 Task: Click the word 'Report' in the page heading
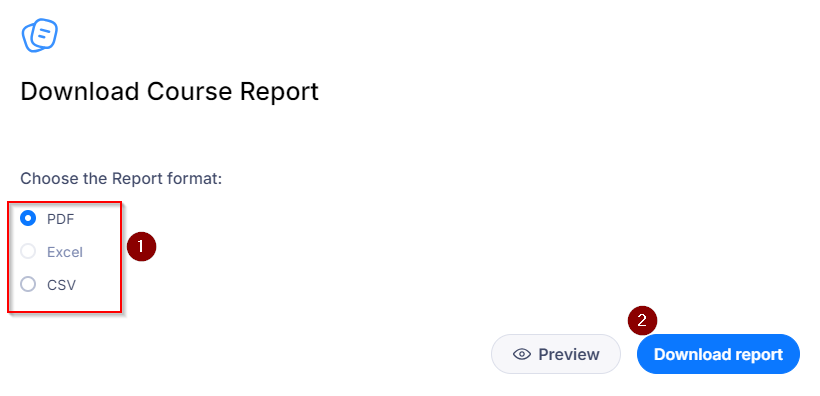click(x=279, y=93)
